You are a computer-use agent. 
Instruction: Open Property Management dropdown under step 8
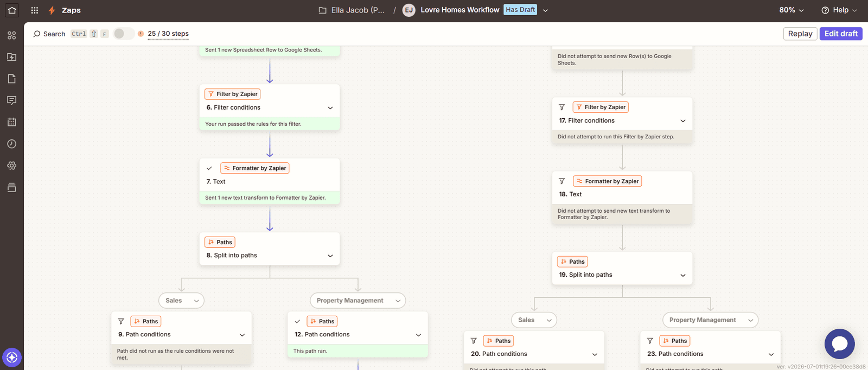tap(358, 301)
